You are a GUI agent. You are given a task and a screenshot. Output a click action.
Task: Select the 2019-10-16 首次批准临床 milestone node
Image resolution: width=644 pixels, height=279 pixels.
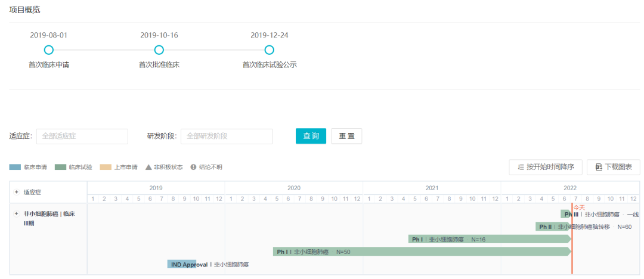(x=159, y=50)
